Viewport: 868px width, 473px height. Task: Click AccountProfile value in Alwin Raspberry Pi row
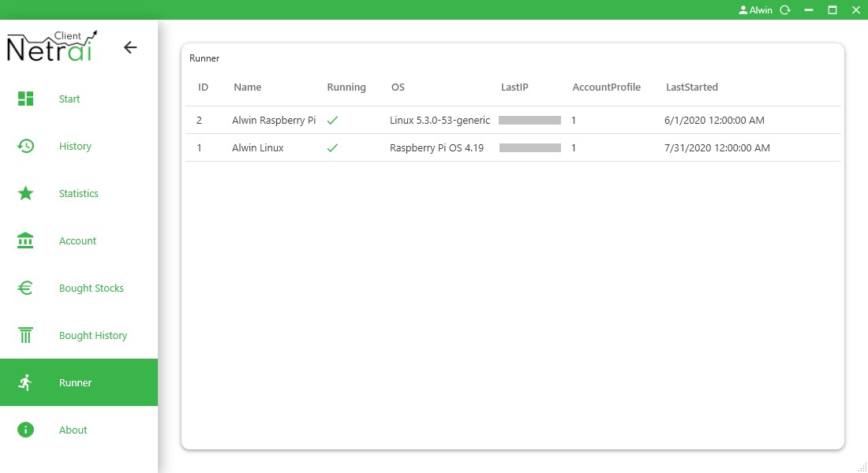pos(574,120)
